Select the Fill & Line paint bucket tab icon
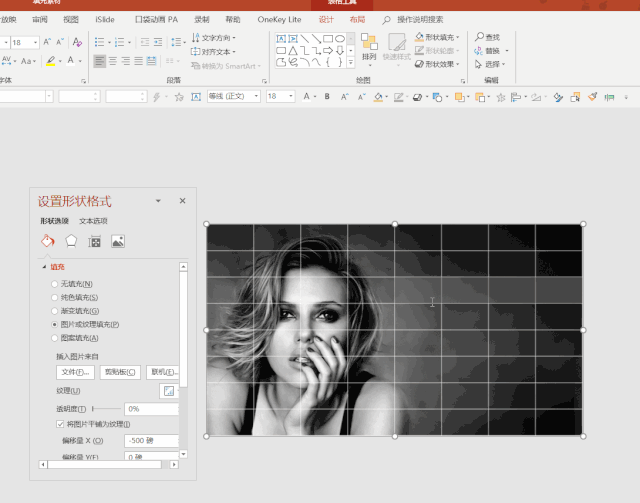Image resolution: width=640 pixels, height=503 pixels. point(48,241)
